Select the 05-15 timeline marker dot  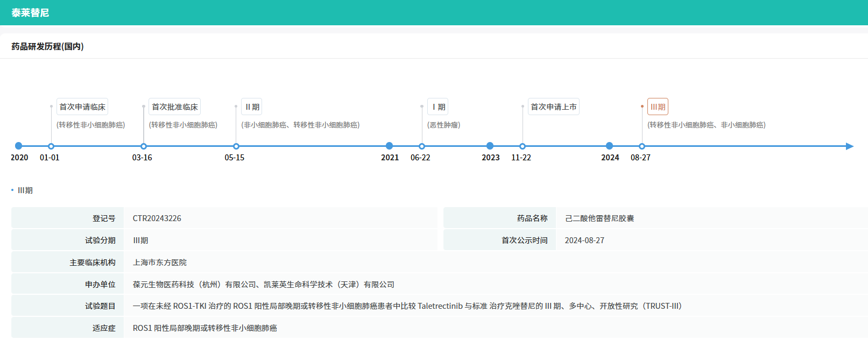pyautogui.click(x=236, y=146)
